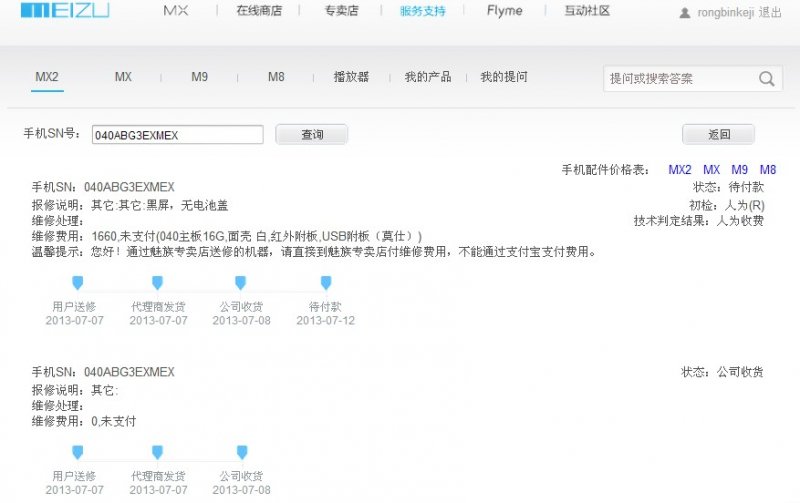Select the M8 tab
800x503 pixels.
pos(276,77)
